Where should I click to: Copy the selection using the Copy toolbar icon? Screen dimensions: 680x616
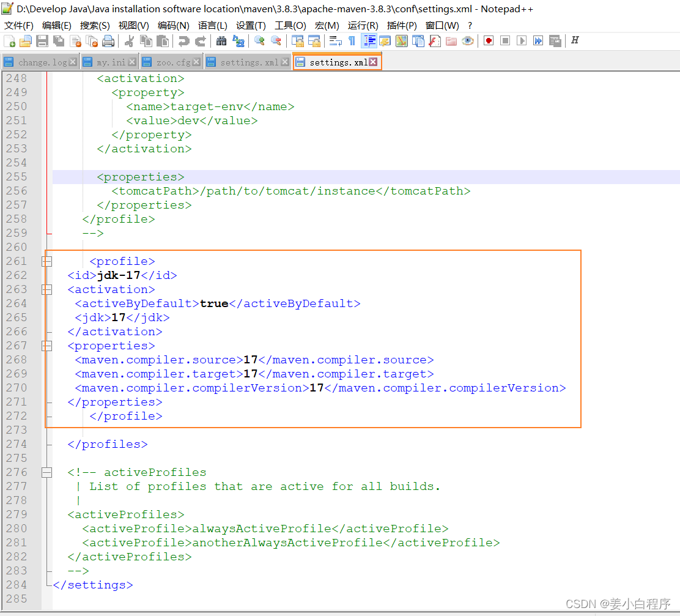(146, 41)
